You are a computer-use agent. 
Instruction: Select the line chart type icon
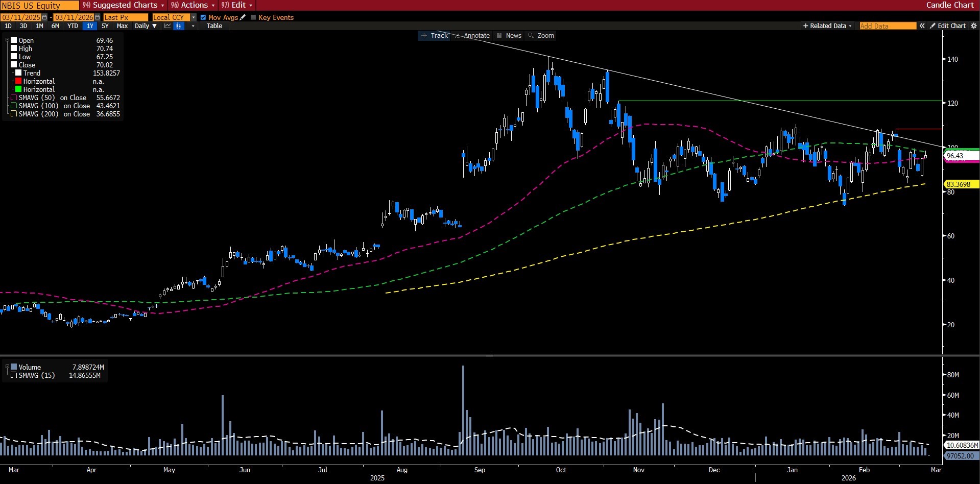point(167,26)
